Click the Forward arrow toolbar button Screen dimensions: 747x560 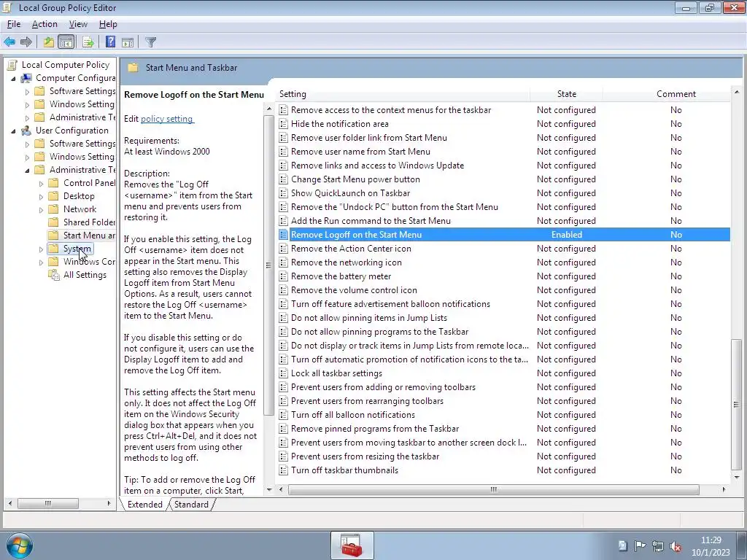point(26,42)
